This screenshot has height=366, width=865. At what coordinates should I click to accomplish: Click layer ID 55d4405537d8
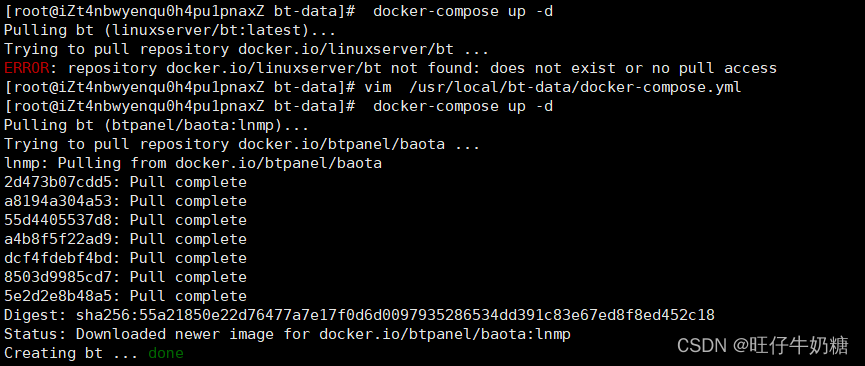(x=58, y=220)
